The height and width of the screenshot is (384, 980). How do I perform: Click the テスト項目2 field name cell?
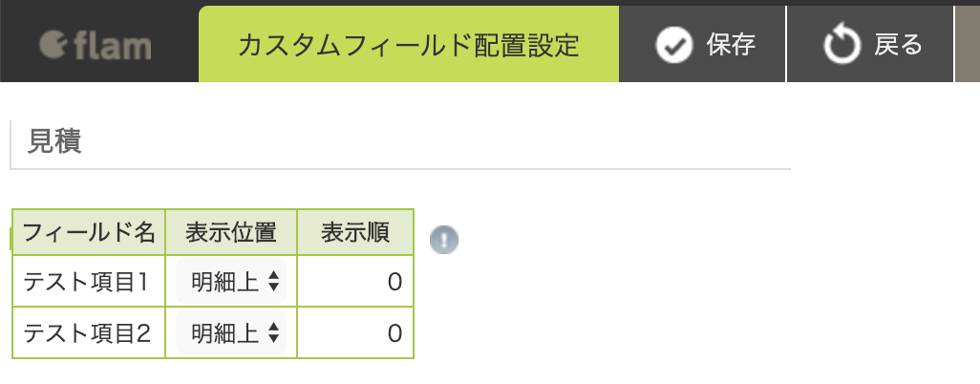click(x=89, y=333)
